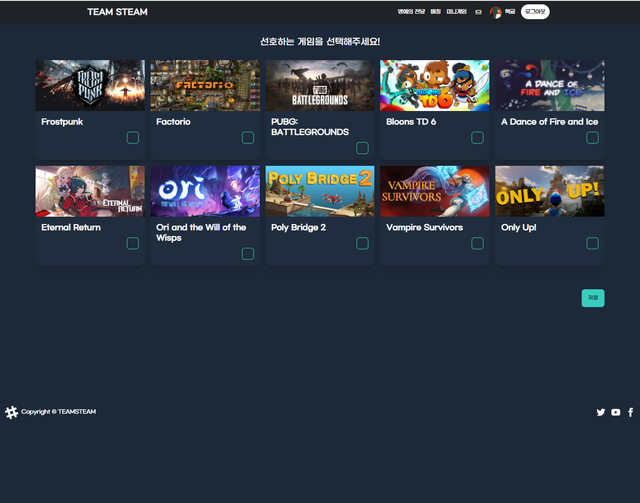Tick Ori and the Will of the Wisps checkbox
The width and height of the screenshot is (640, 503).
tap(248, 254)
